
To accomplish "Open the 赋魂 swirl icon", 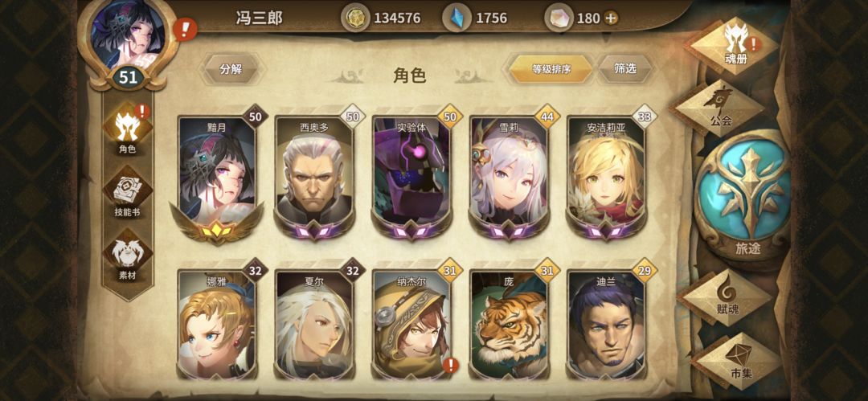I will coord(727,299).
